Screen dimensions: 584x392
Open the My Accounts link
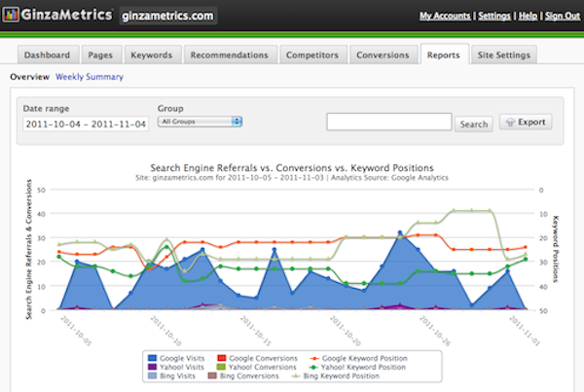445,16
